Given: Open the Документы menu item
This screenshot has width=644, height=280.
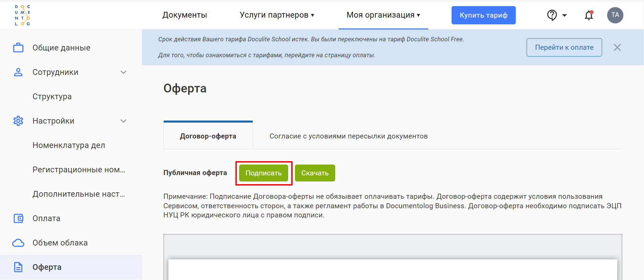Looking at the screenshot, I should point(184,15).
